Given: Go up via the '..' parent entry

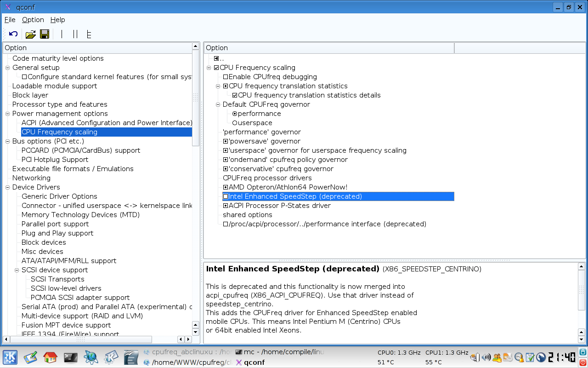Looking at the screenshot, I should pyautogui.click(x=219, y=58).
